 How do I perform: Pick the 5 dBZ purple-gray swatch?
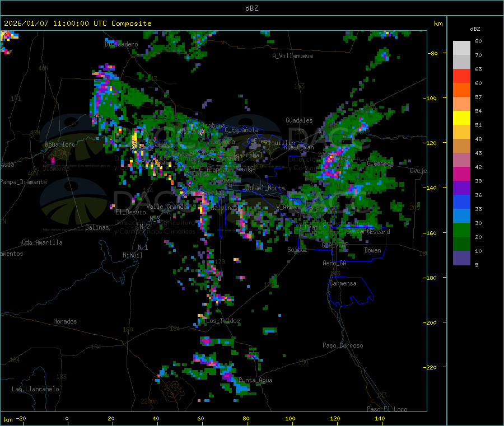(461, 258)
